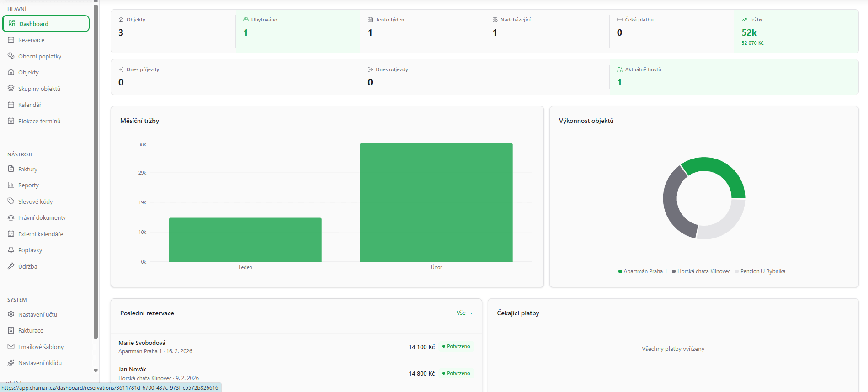Open Emailové šablony page

pyautogui.click(x=41, y=347)
